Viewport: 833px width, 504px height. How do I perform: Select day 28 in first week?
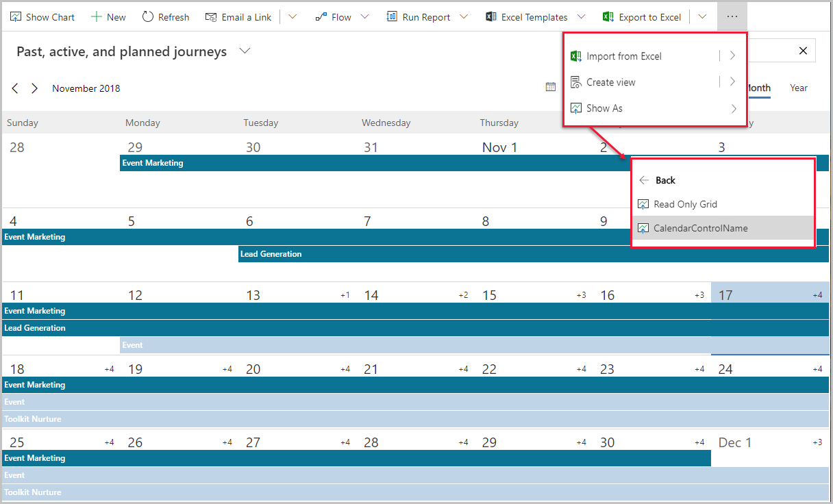tap(17, 147)
